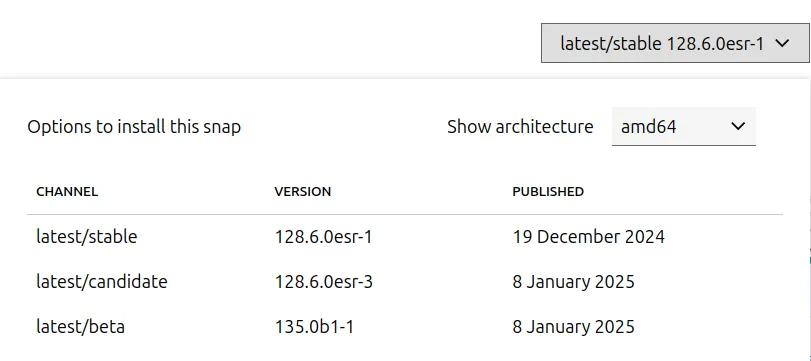811x361 pixels.
Task: Click candidate's 8 January 2025 date
Action: pyautogui.click(x=574, y=282)
